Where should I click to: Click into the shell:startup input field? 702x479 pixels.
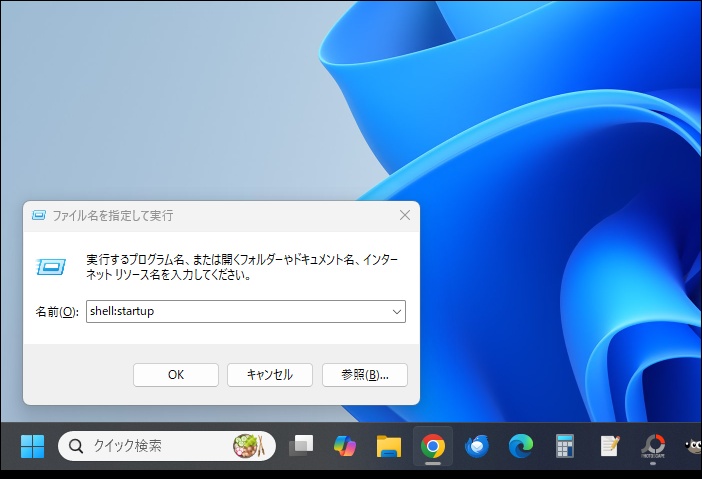coord(245,312)
